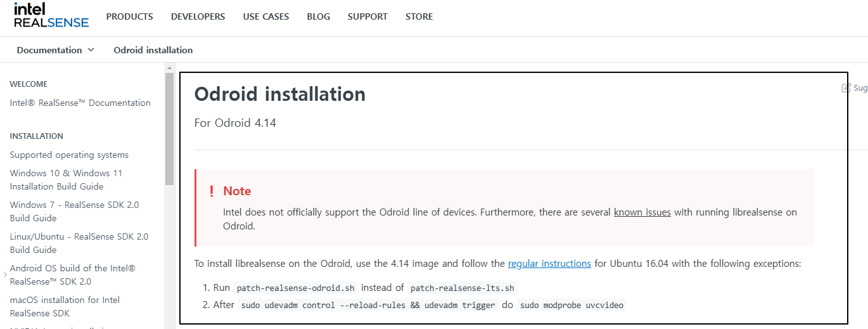
Task: Open the PRODUCTS menu
Action: 130,16
